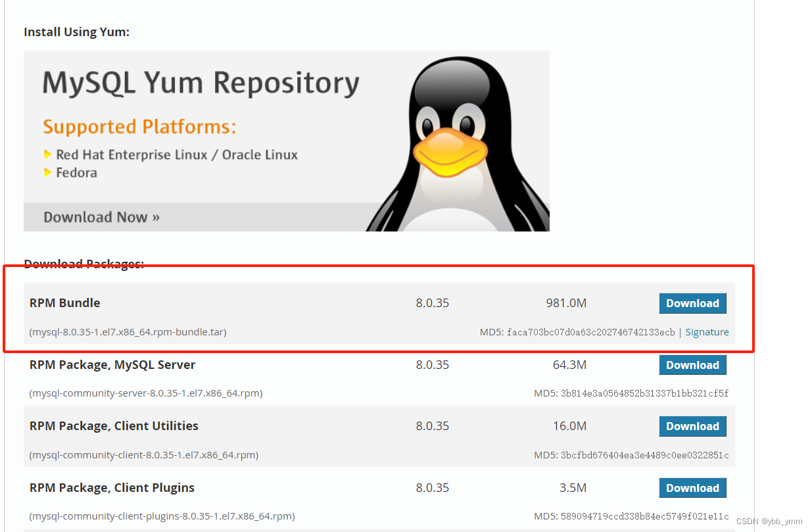The height and width of the screenshot is (532, 812).
Task: Open the Signature link for RPM Bundle
Action: (x=707, y=332)
